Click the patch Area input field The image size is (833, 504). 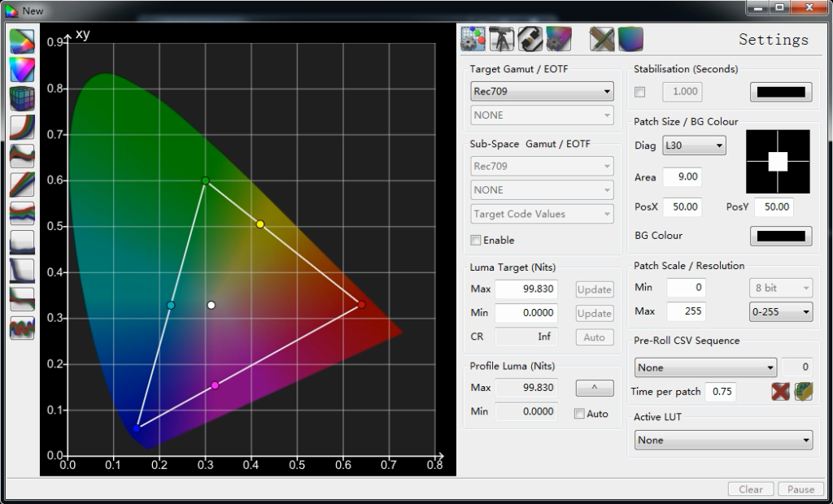(682, 177)
